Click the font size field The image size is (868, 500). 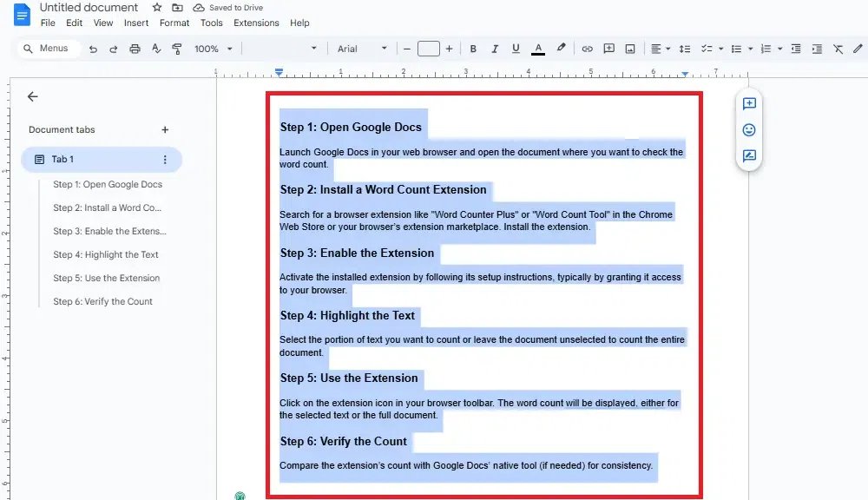coord(429,49)
